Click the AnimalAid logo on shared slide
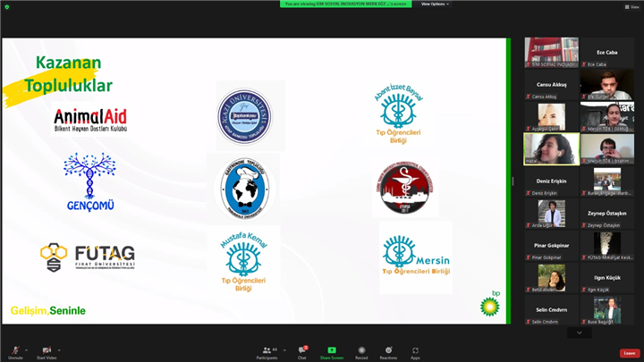 (x=90, y=120)
